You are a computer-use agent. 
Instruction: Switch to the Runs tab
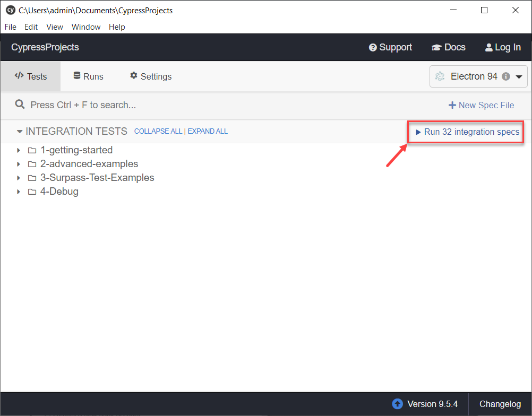(x=89, y=76)
